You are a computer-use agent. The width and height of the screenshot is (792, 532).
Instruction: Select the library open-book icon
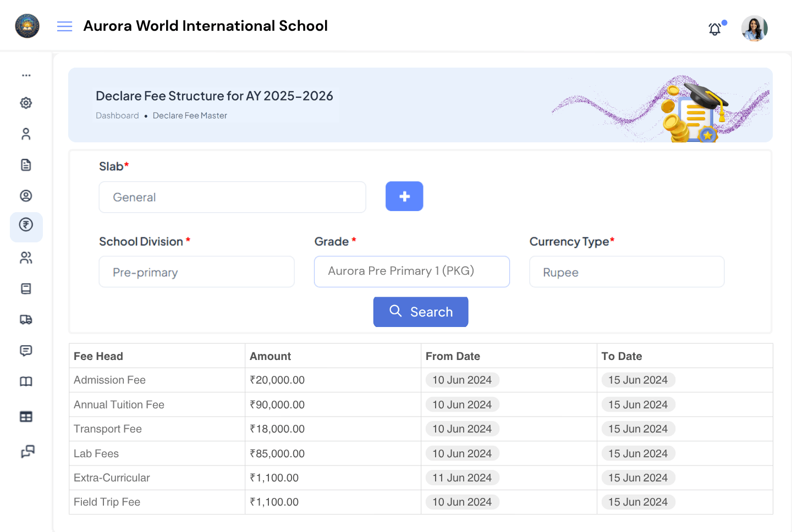point(26,381)
